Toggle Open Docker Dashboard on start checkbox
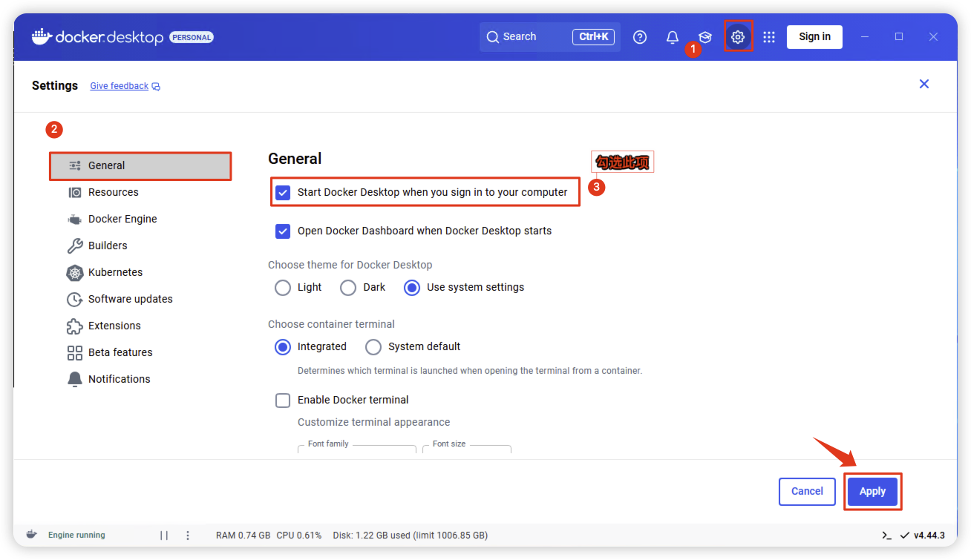 point(283,231)
